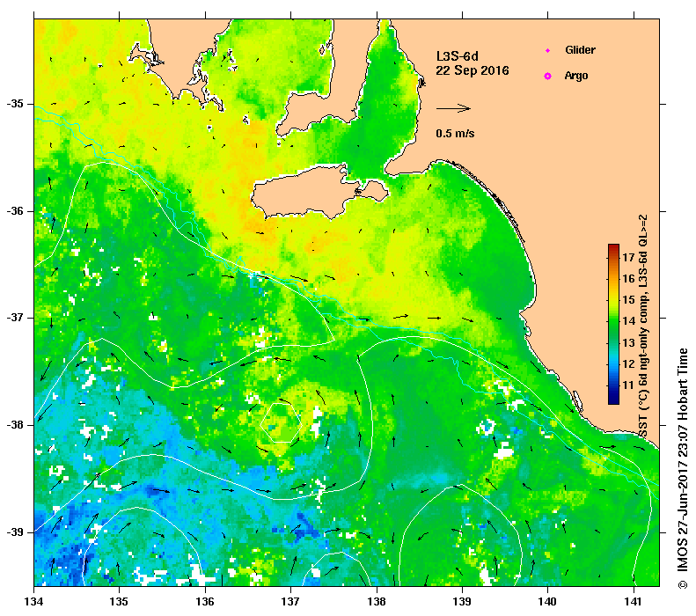Click the colorbar value 17
The width and height of the screenshot is (696, 616).
coord(628,258)
